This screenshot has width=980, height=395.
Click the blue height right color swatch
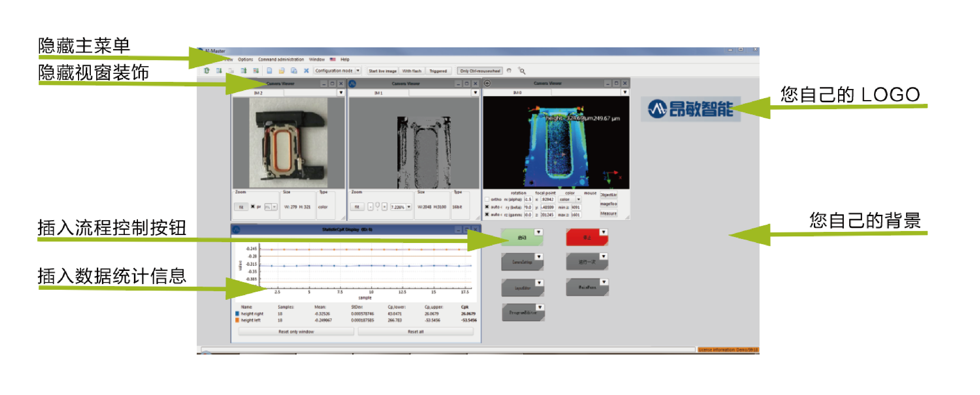point(237,314)
